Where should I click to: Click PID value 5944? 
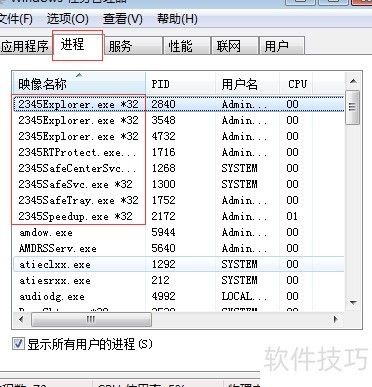click(163, 232)
